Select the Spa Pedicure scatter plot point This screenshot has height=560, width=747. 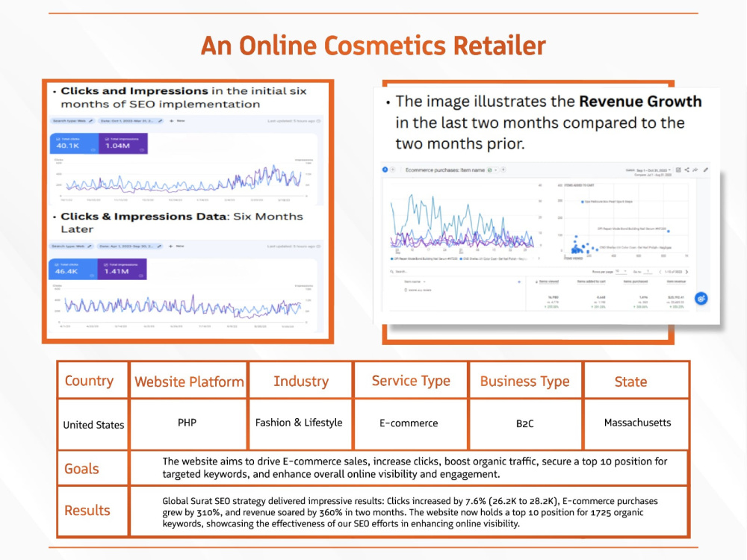tap(583, 202)
